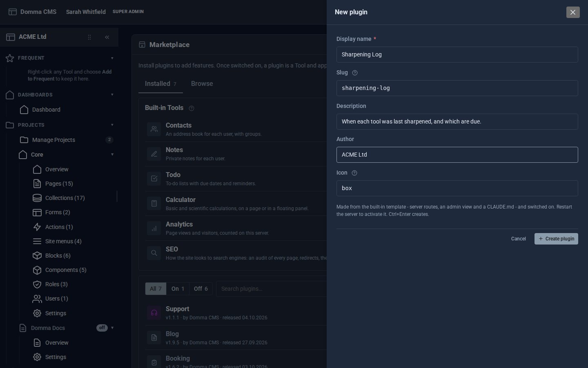Image resolution: width=588 pixels, height=368 pixels.
Task: Click the Marketplace storefront icon
Action: click(142, 45)
